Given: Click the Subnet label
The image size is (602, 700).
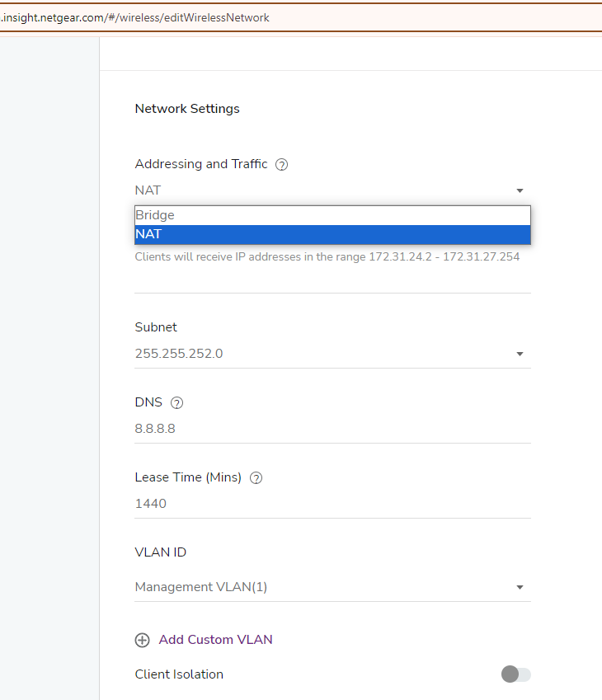Looking at the screenshot, I should click(x=156, y=327).
